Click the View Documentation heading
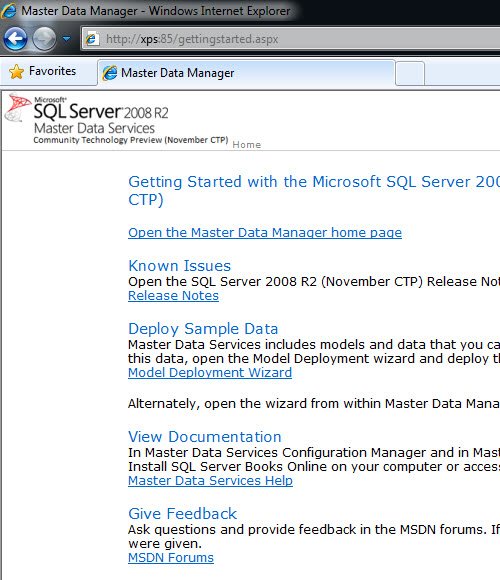The image size is (500, 580). pos(205,437)
